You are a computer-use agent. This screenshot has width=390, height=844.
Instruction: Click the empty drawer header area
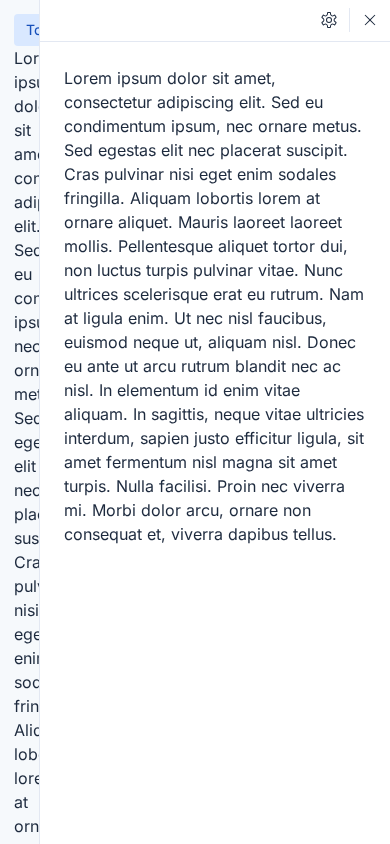tap(178, 20)
